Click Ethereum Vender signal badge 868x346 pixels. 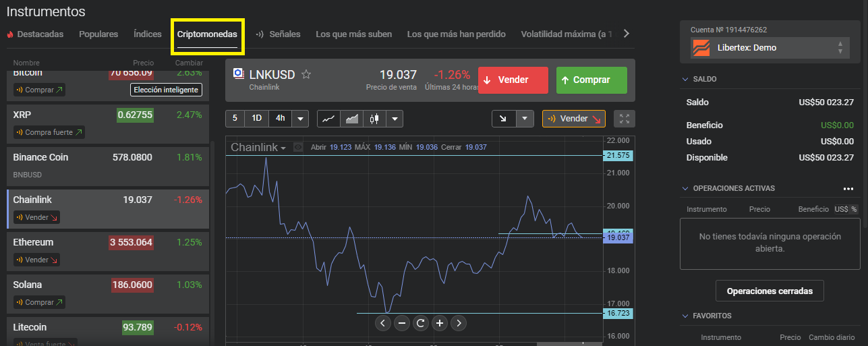[x=37, y=260]
